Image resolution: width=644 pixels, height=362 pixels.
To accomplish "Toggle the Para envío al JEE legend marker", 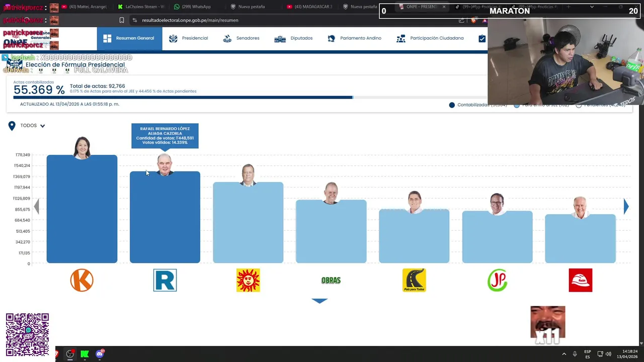I will click(517, 105).
